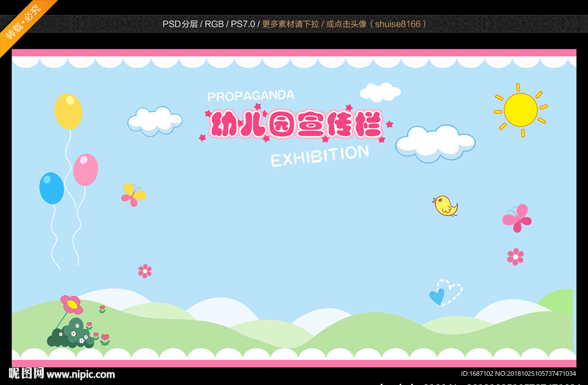Click the pink 幼儿园宣传栏 title

pyautogui.click(x=296, y=124)
